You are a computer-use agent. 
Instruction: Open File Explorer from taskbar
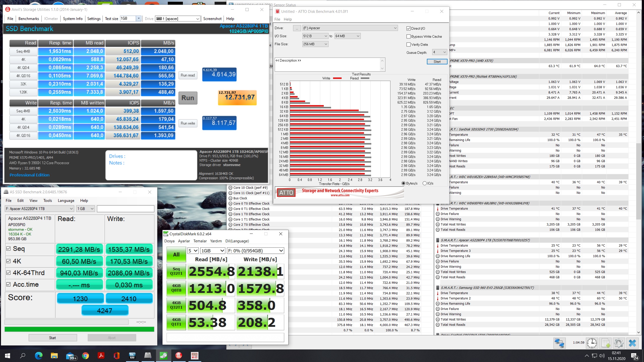54,356
